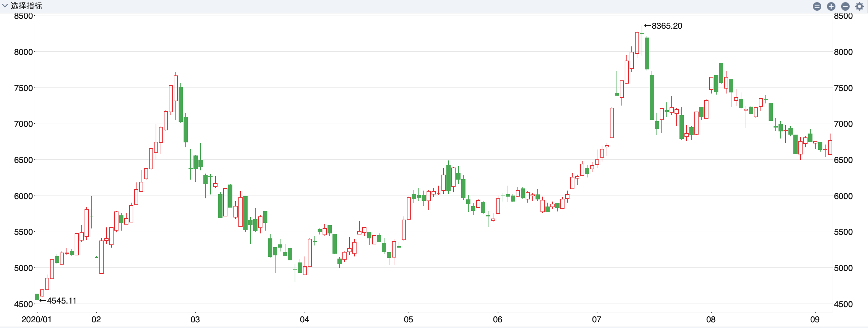This screenshot has height=328, width=868.
Task: Click the first green candlestick at far left
Action: pyautogui.click(x=37, y=297)
